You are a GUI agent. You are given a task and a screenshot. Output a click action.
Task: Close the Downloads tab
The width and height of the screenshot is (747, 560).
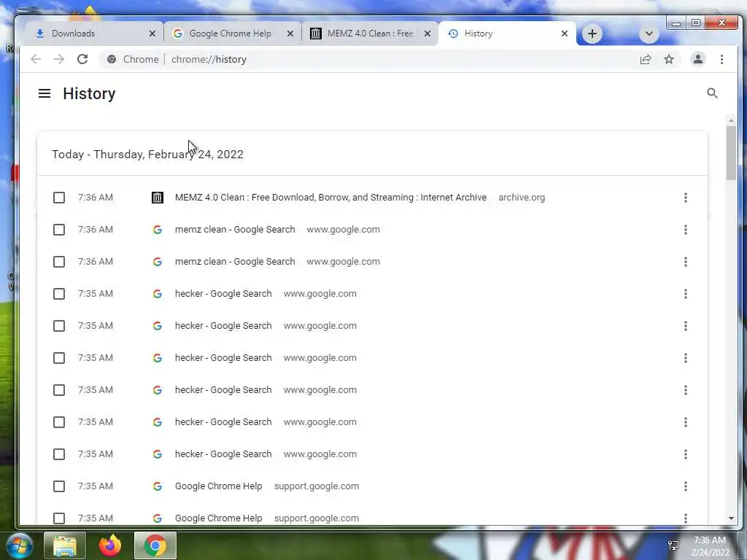(x=152, y=34)
